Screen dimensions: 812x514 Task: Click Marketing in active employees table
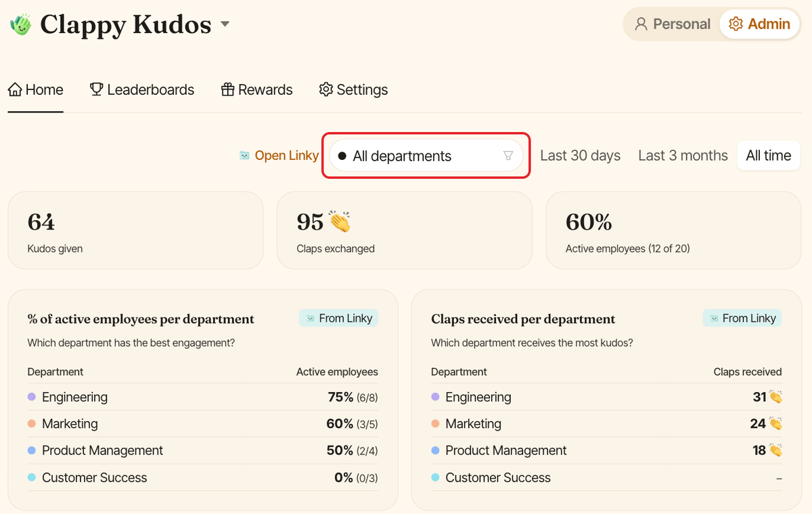tap(70, 424)
